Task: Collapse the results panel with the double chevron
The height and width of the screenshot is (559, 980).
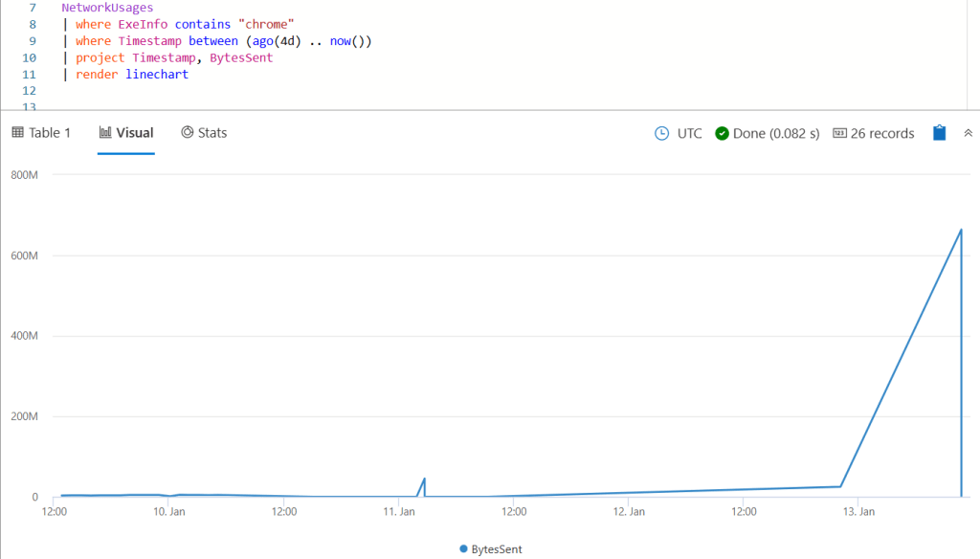Action: [968, 134]
